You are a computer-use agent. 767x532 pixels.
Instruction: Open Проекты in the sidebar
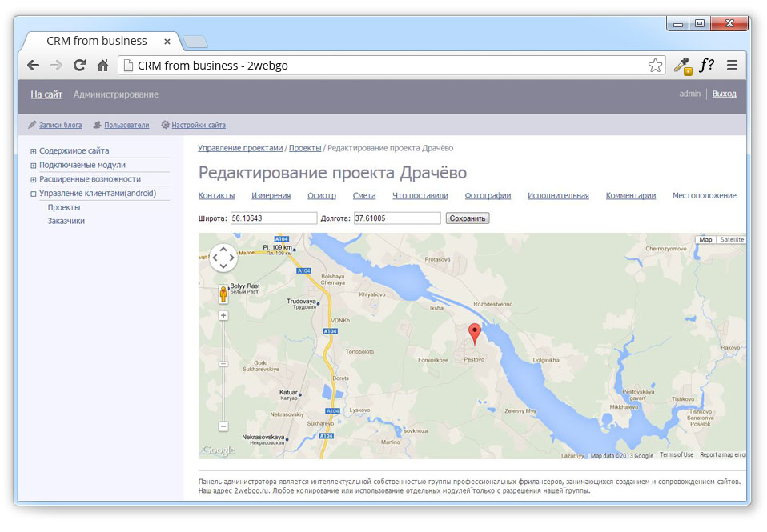pyautogui.click(x=64, y=207)
